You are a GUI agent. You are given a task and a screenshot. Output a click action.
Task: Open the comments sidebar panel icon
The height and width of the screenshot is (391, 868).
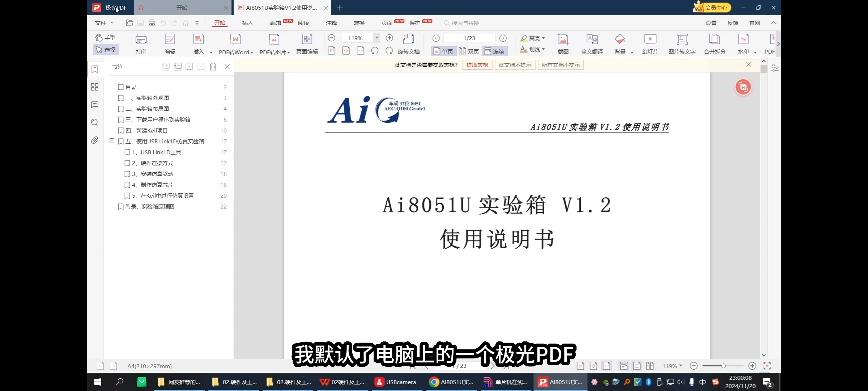(x=95, y=105)
